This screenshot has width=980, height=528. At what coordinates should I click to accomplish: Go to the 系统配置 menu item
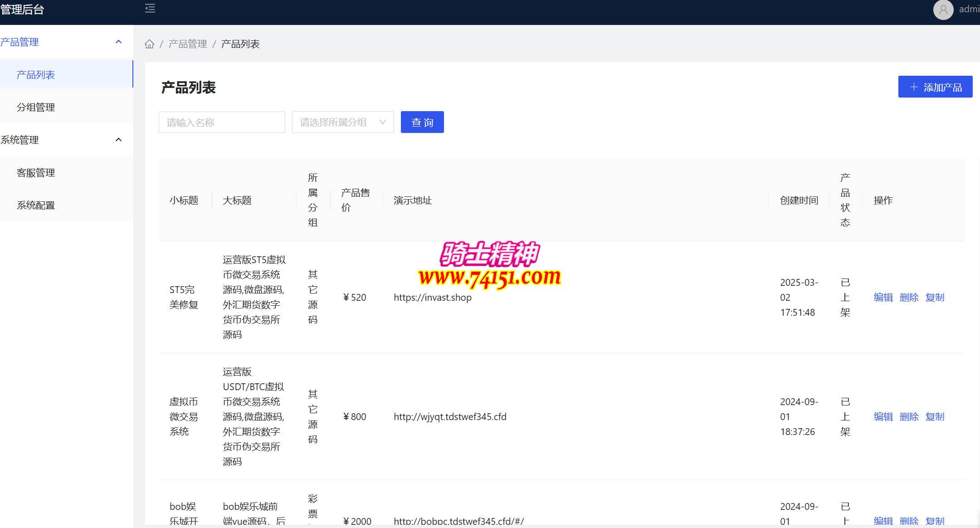[x=36, y=205]
